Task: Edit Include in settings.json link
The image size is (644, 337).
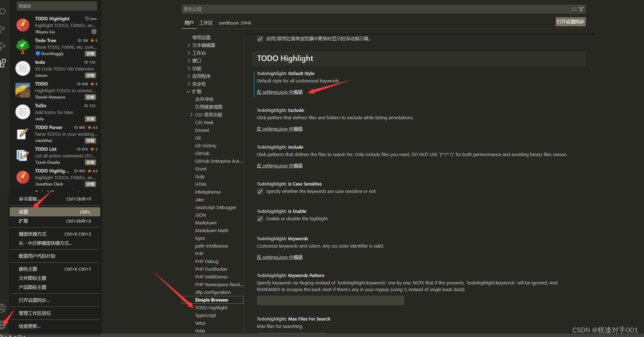Action: [x=279, y=166]
